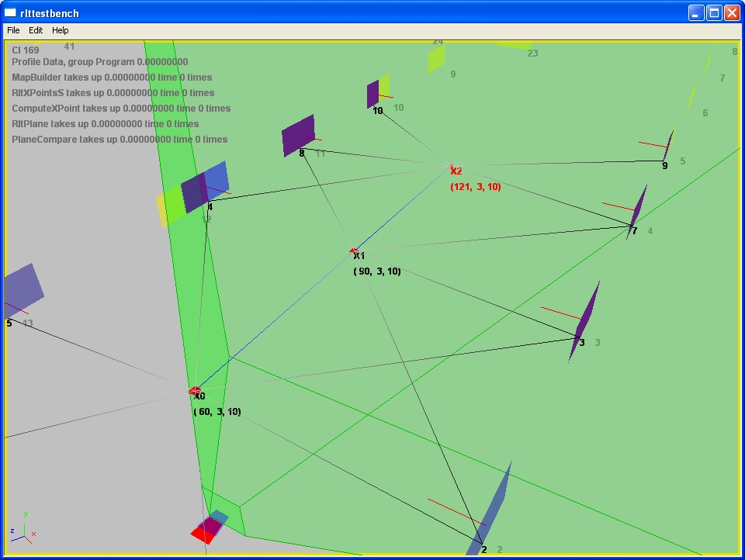745x560 pixels.
Task: Click the MapBuilder profile data line
Action: tap(112, 78)
